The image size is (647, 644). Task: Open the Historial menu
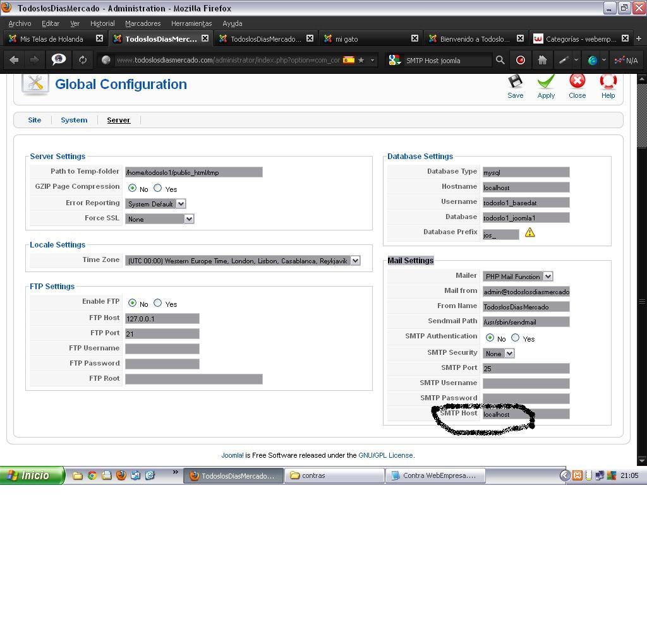point(102,23)
